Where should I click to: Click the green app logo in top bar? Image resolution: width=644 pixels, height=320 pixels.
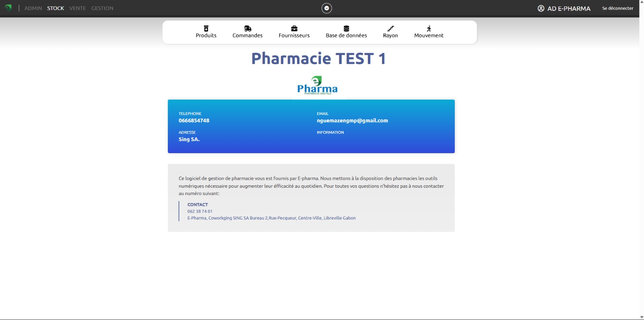pyautogui.click(x=8, y=8)
